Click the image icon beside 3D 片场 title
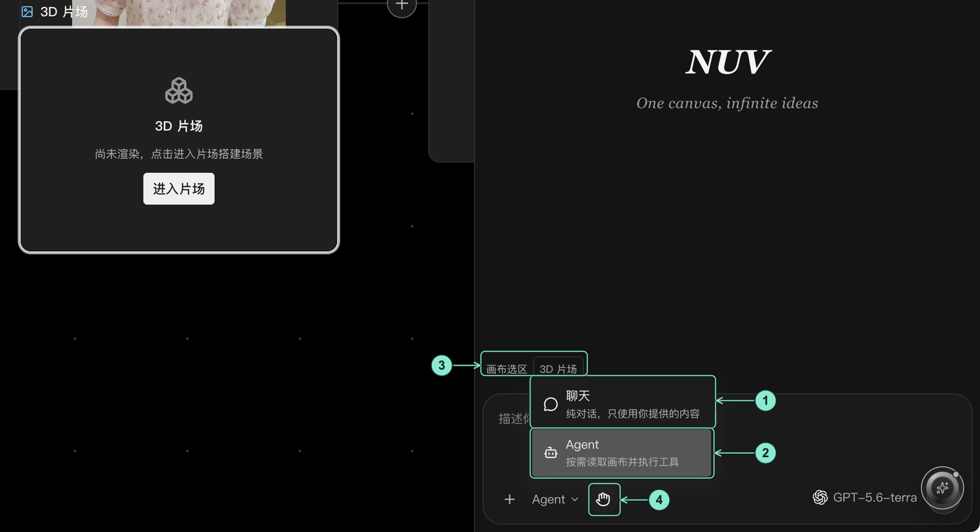The height and width of the screenshot is (532, 980). (27, 11)
